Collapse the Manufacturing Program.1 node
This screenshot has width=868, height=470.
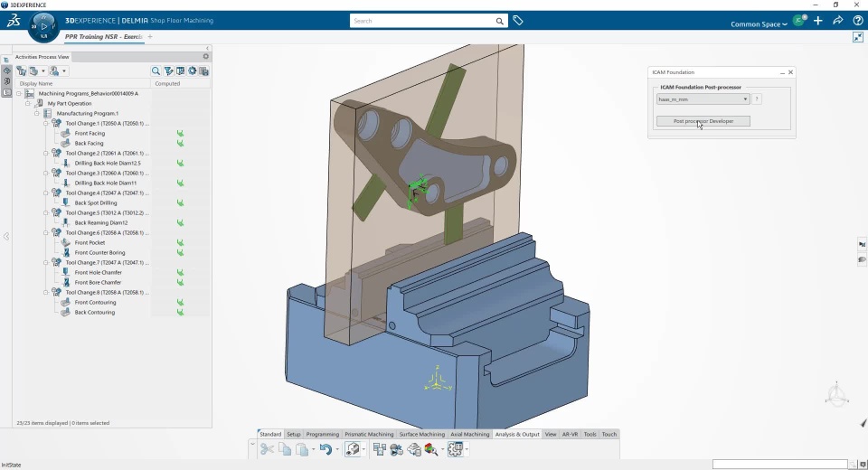[x=36, y=114]
